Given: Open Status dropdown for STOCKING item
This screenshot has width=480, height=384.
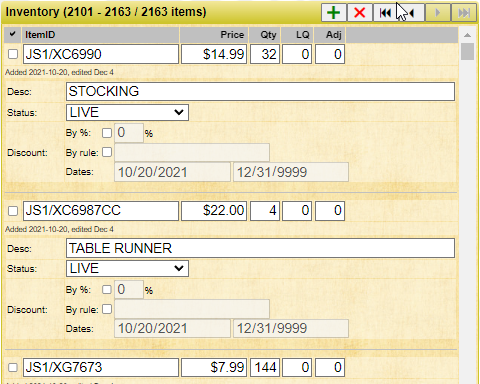Looking at the screenshot, I should point(127,113).
